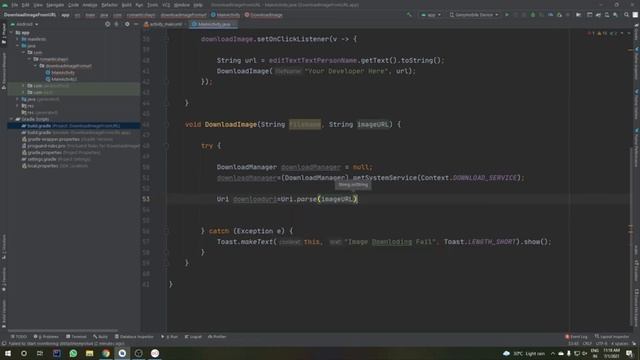
Task: Click the MainActivity breadcrumb in navigation bar
Action: 225,15
